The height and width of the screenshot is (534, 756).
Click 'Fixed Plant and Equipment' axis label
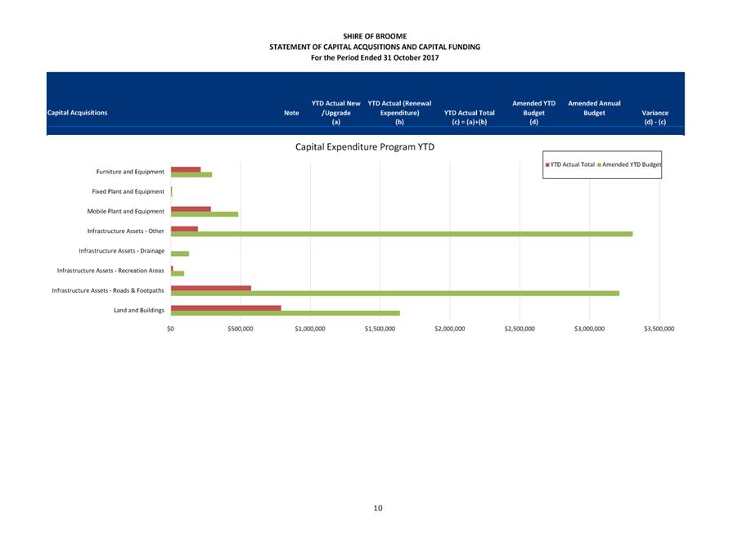[128, 191]
